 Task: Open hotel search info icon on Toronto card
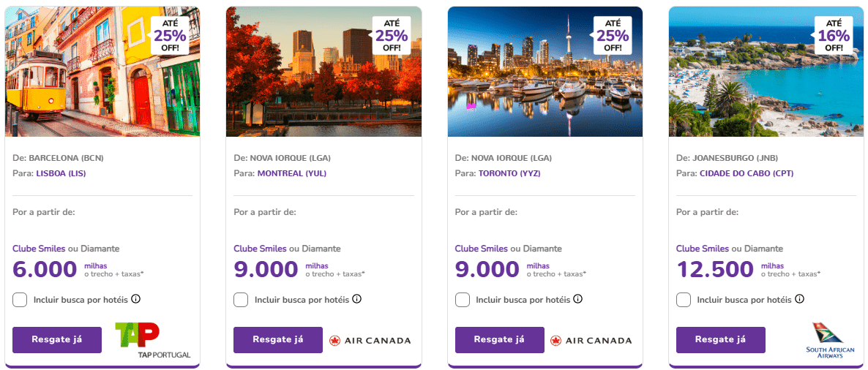point(577,299)
